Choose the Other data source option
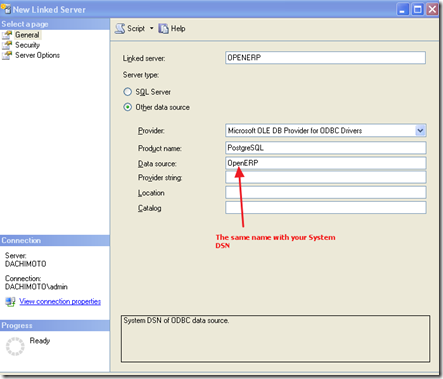 (x=127, y=107)
